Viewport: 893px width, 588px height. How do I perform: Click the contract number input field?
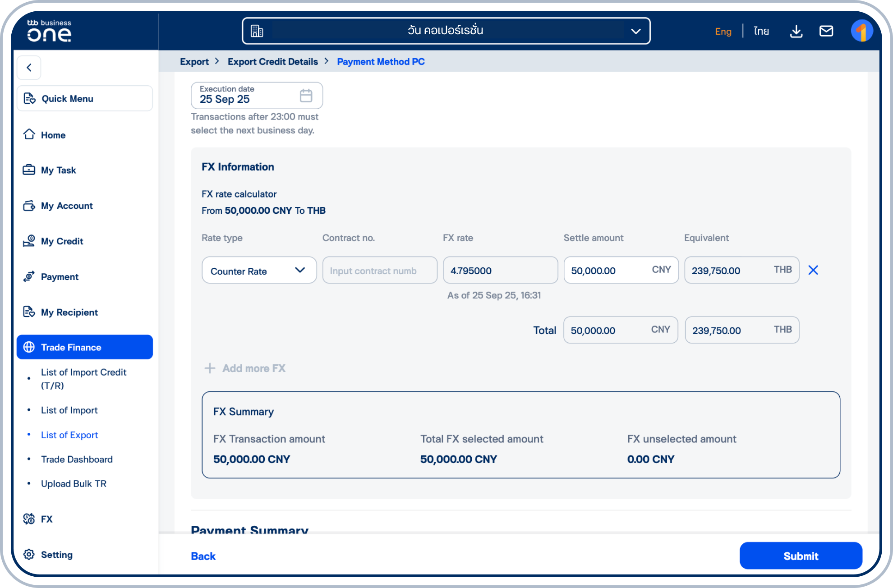[x=380, y=271]
